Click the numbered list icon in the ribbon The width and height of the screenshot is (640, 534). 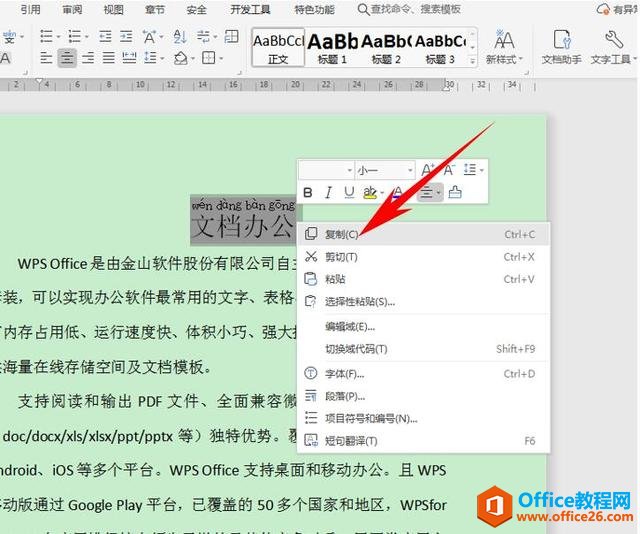74,37
